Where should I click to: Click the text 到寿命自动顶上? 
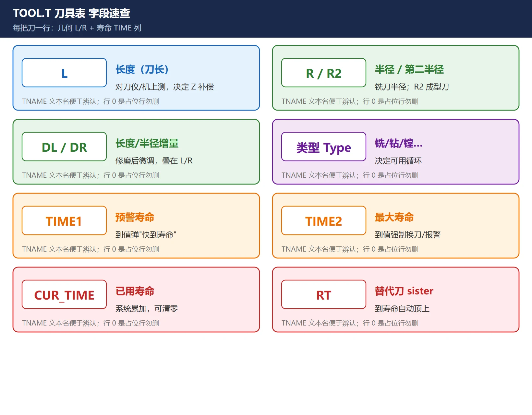click(402, 309)
